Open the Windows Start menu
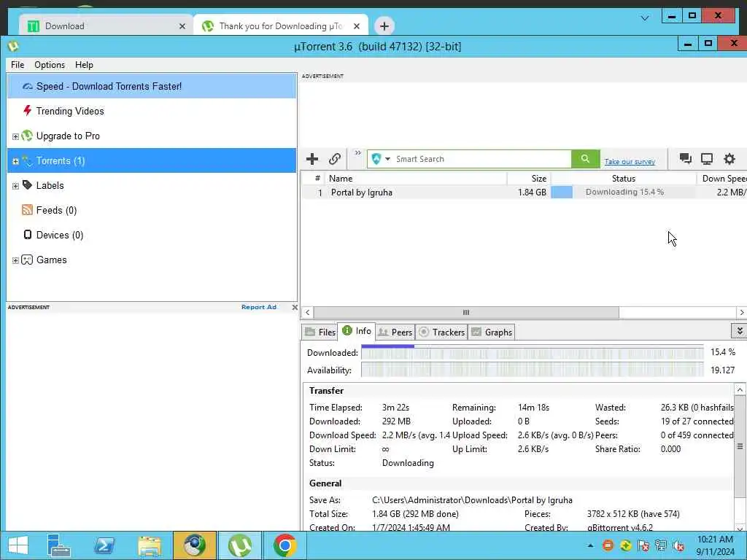The width and height of the screenshot is (747, 560). [18, 545]
